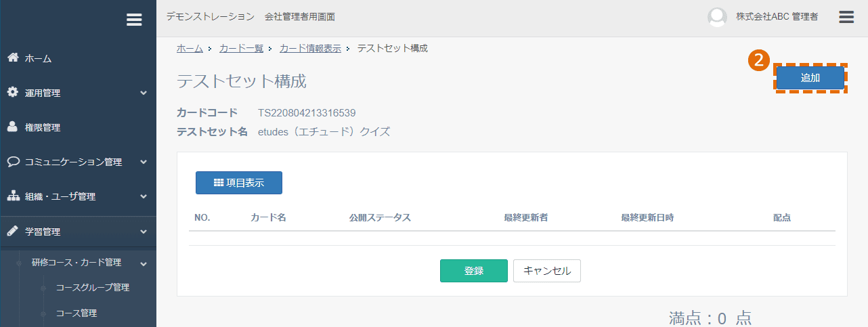Click the user avatar icon

(x=717, y=17)
